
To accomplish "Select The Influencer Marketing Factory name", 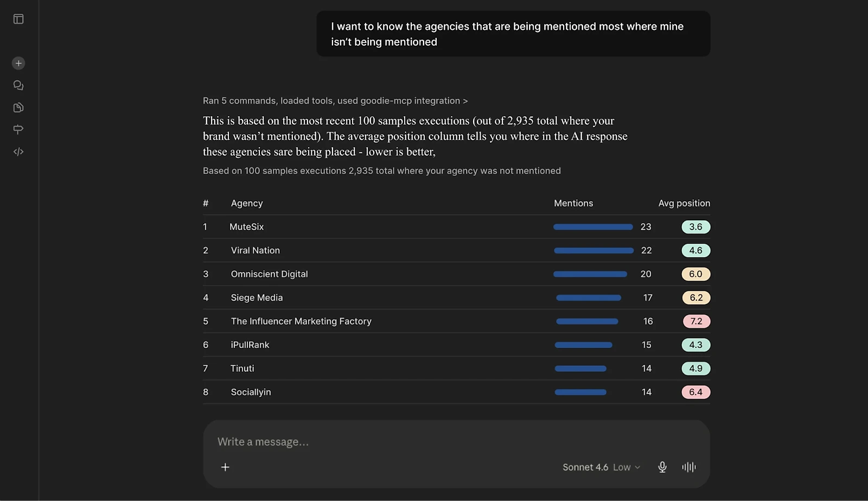I will [301, 321].
